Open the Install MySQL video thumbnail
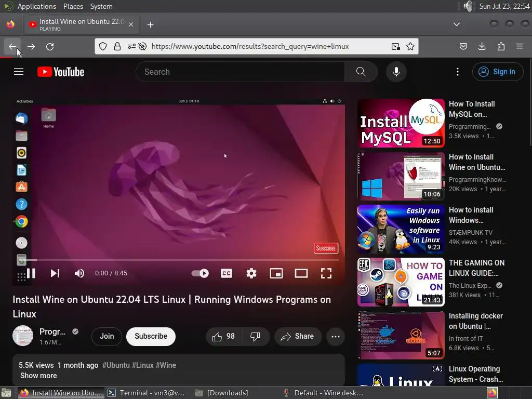Screen dimensions: 532x399 coord(401,123)
